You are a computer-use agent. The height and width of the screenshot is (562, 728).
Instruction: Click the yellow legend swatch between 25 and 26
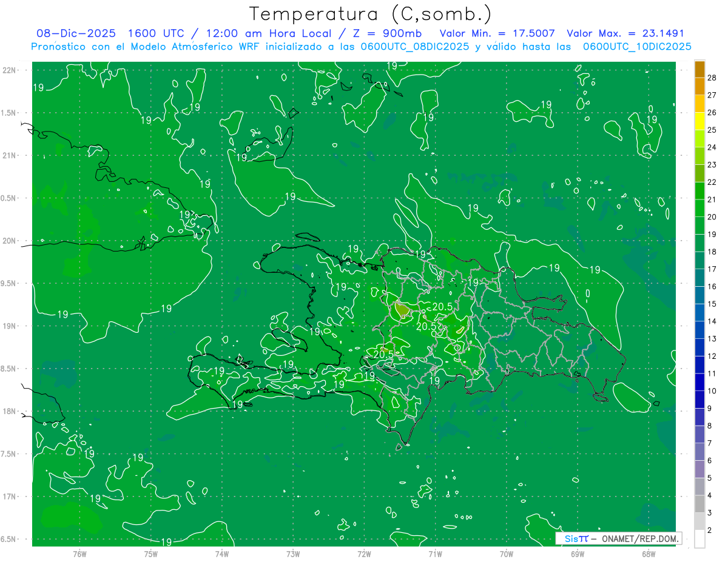699,121
